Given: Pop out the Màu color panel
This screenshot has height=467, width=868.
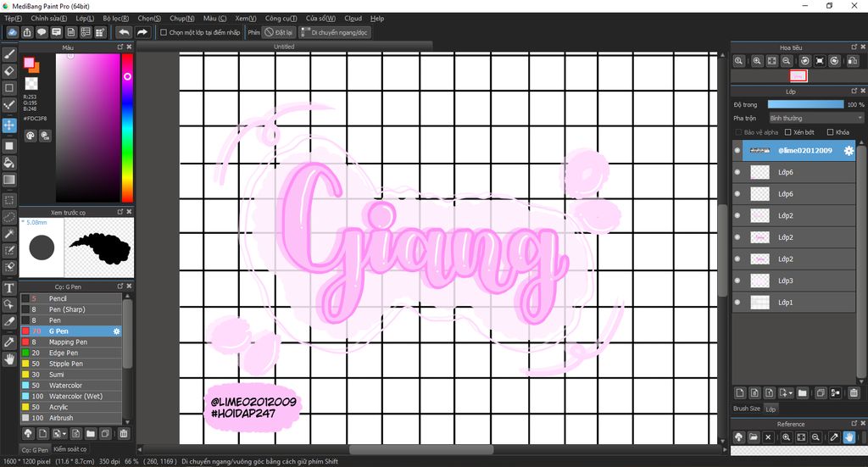Looking at the screenshot, I should click(x=120, y=47).
